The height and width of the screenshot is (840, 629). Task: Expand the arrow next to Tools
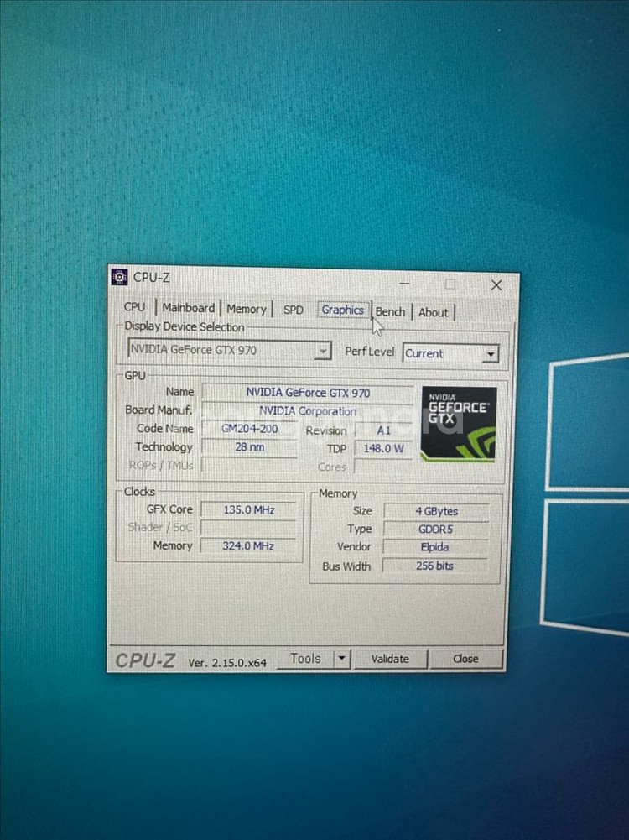[341, 659]
